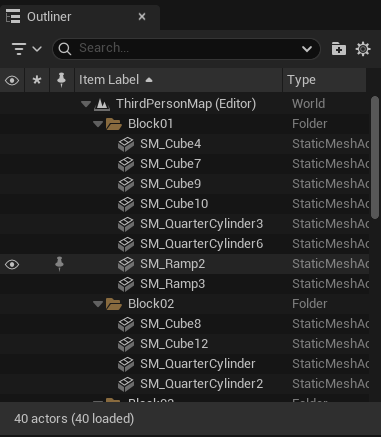The height and width of the screenshot is (437, 381).
Task: Click the SM_QuarterCylinder2 static mesh icon
Action: pyautogui.click(x=126, y=384)
